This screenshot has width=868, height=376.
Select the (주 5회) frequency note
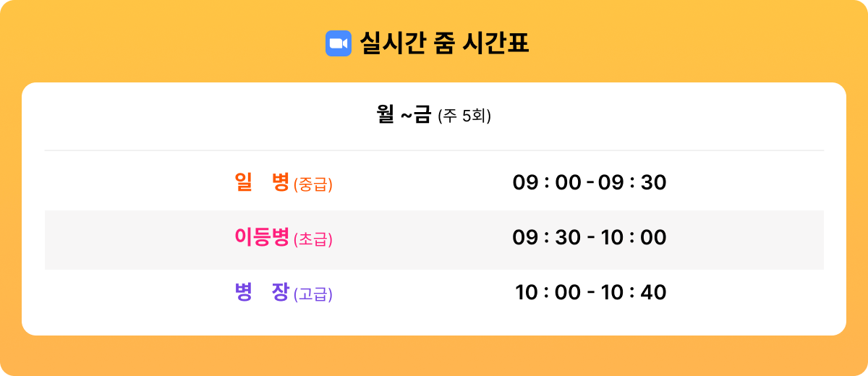pyautogui.click(x=464, y=116)
